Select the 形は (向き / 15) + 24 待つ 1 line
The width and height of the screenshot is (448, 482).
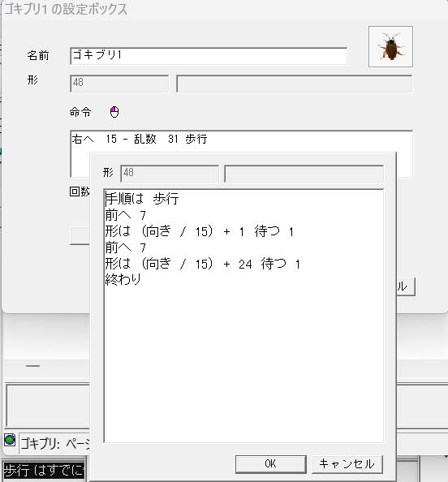tap(202, 264)
